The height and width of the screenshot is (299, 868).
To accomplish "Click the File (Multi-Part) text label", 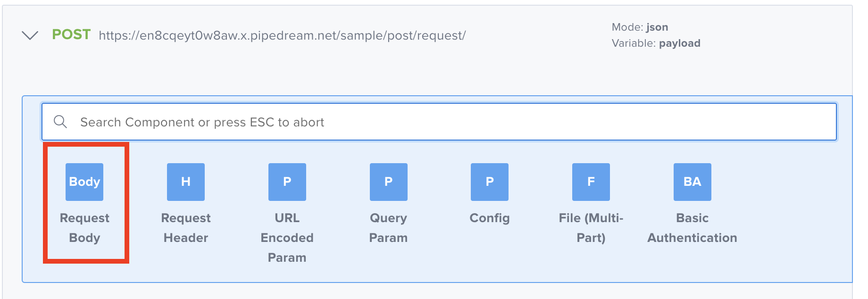I will pos(591,228).
